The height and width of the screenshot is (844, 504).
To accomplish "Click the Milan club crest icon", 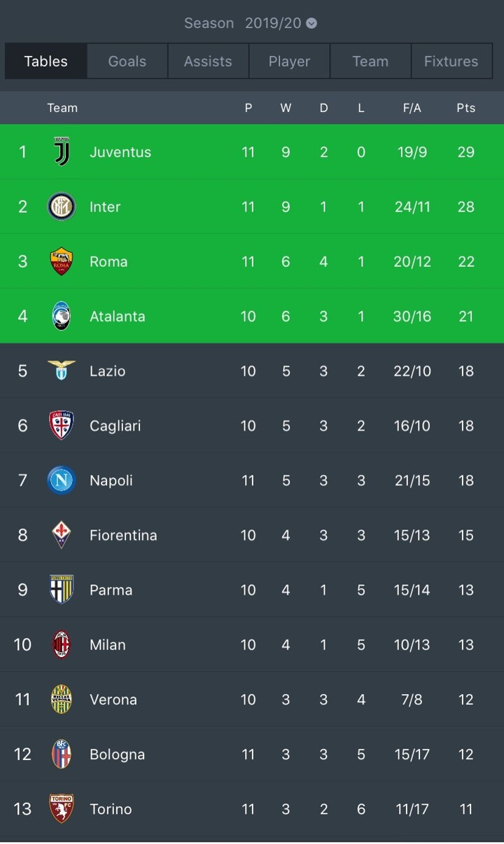I will pyautogui.click(x=62, y=644).
